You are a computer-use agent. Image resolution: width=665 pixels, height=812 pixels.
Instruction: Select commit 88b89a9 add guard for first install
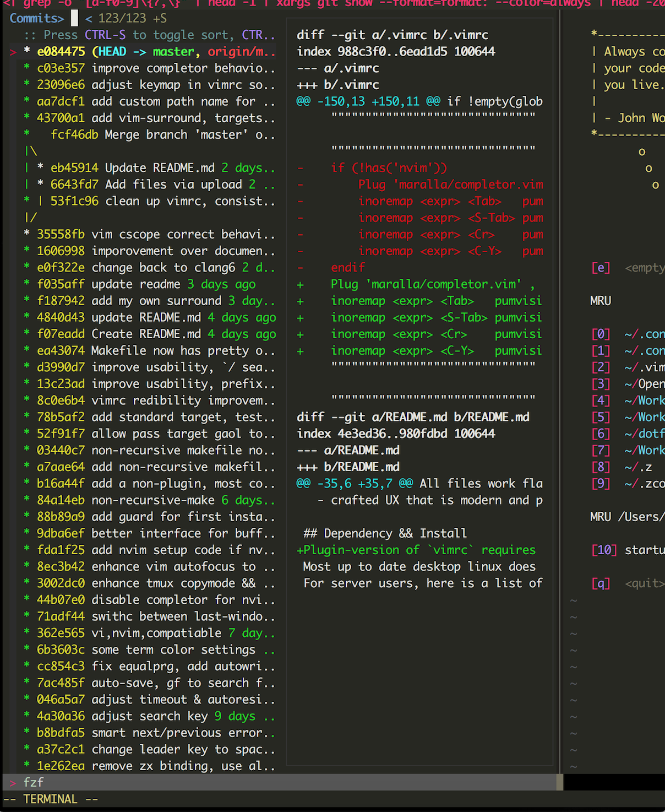[149, 517]
